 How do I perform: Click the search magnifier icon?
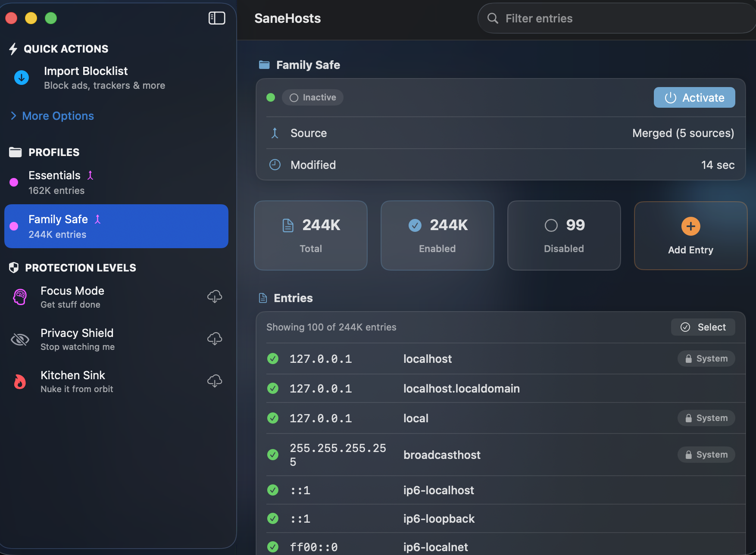coord(493,18)
